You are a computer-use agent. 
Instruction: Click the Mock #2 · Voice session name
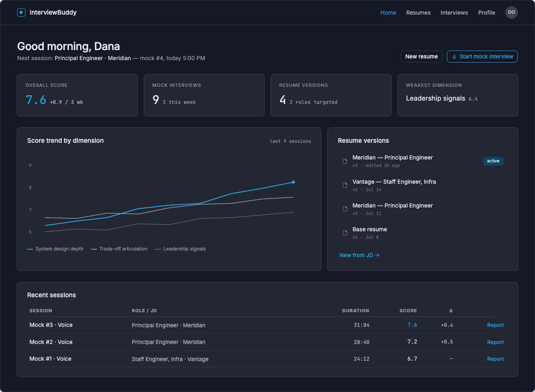pyautogui.click(x=51, y=342)
